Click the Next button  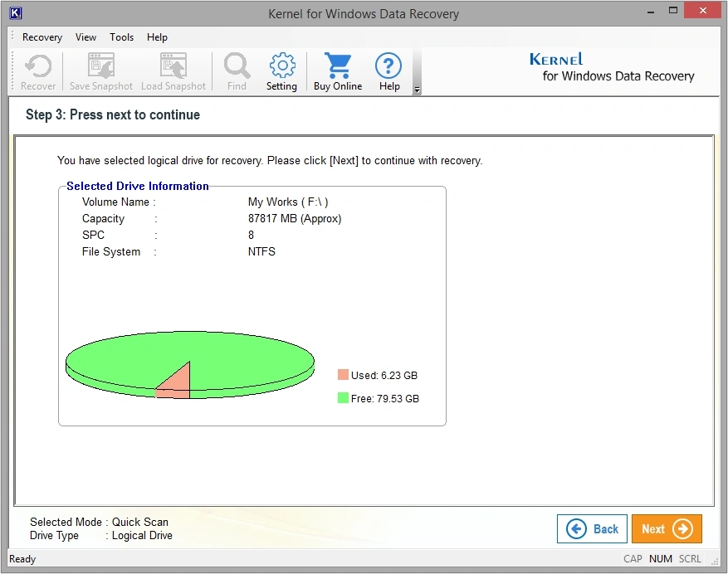667,528
